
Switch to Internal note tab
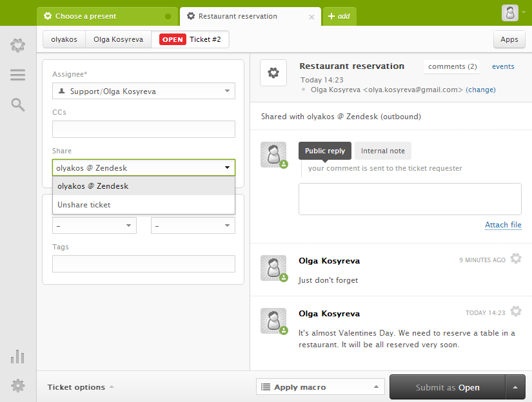(382, 151)
